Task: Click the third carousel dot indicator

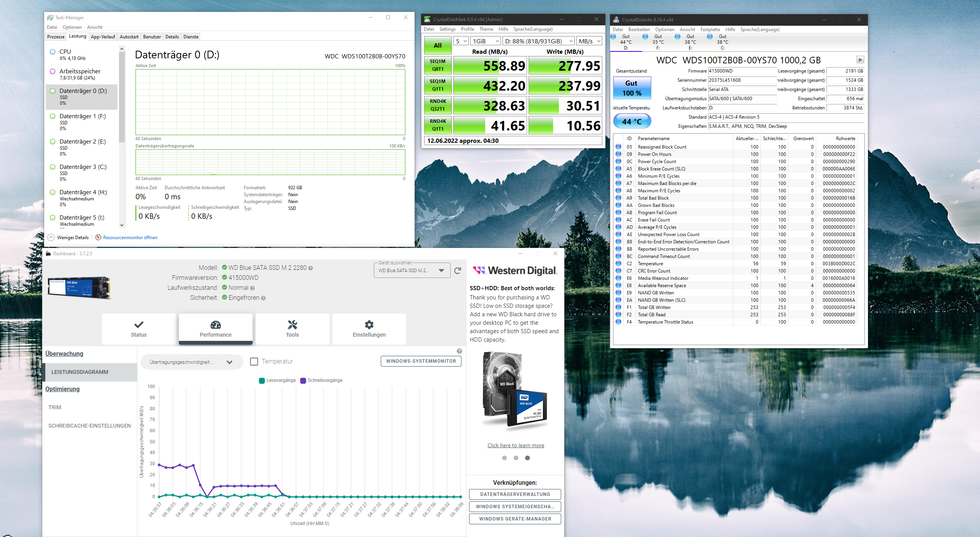Action: (x=527, y=458)
